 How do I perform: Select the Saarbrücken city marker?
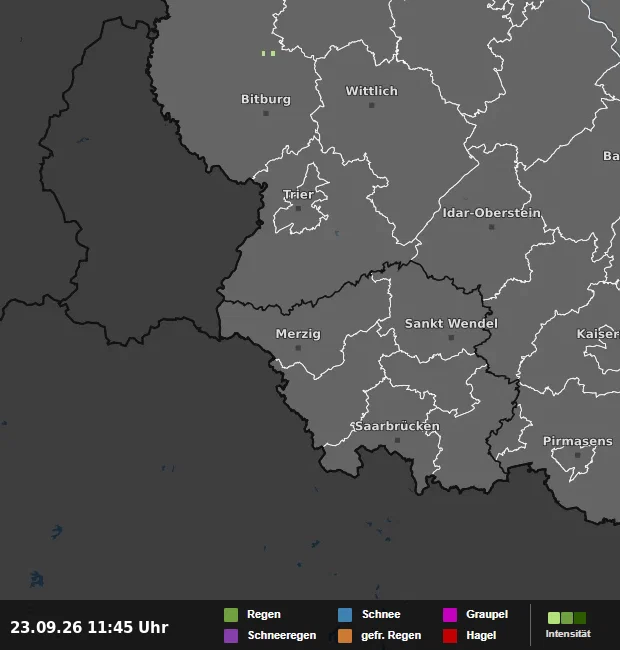(397, 440)
